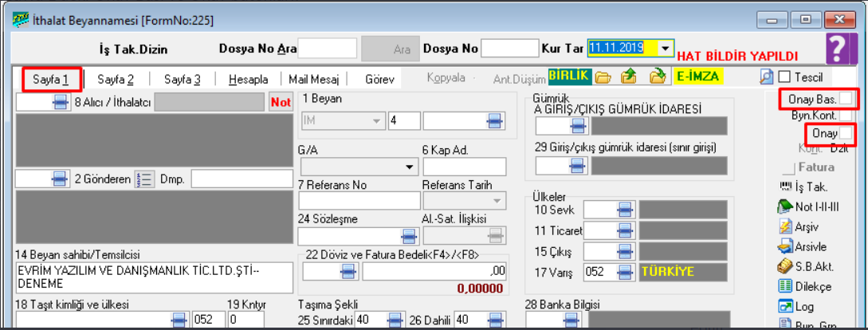Click the İş Tak.Dizin label

click(x=133, y=50)
